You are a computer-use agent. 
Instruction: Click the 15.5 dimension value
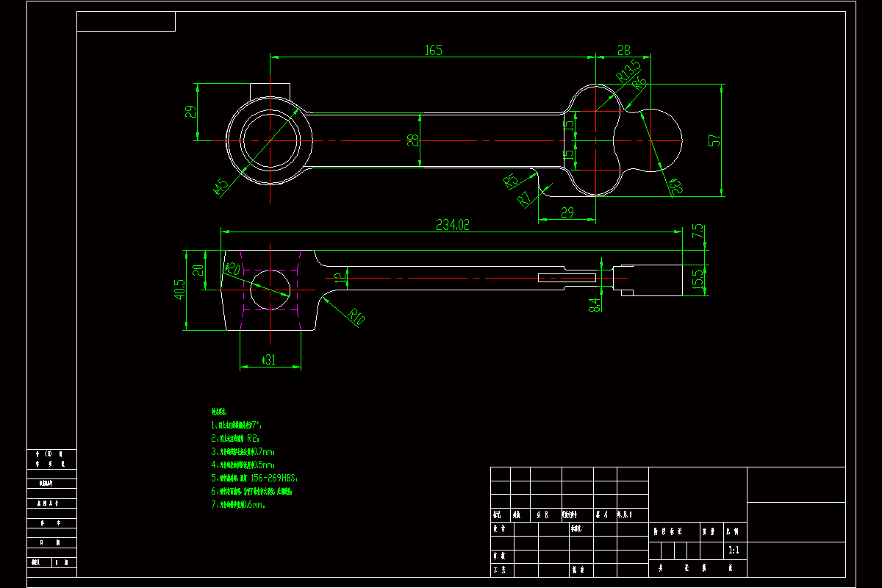[x=698, y=279]
